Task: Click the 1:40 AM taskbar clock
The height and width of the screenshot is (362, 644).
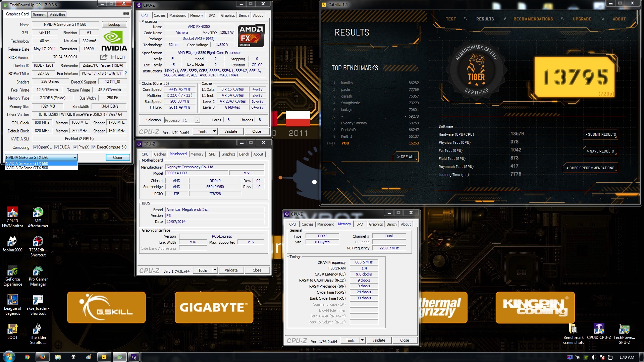Action: (x=627, y=357)
